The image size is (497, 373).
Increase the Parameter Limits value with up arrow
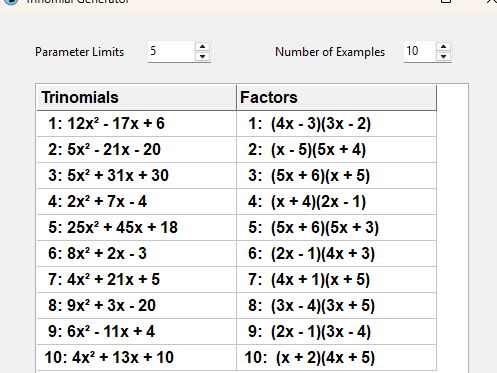202,47
